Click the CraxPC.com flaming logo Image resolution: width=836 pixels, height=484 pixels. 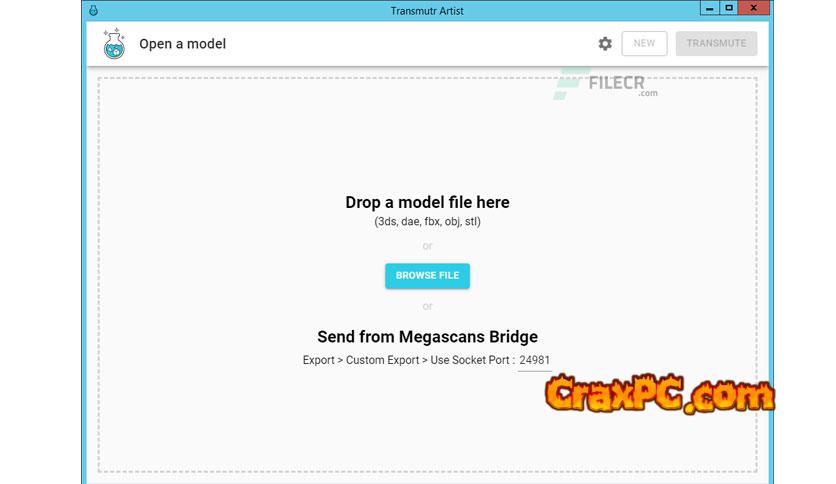pos(660,394)
